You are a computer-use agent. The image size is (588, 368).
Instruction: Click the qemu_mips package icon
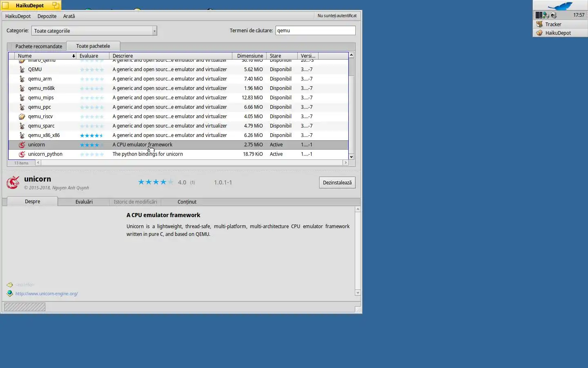pyautogui.click(x=22, y=98)
